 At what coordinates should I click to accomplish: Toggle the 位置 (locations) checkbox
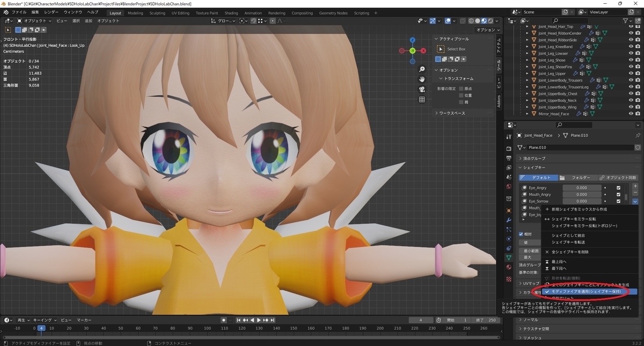tap(461, 95)
